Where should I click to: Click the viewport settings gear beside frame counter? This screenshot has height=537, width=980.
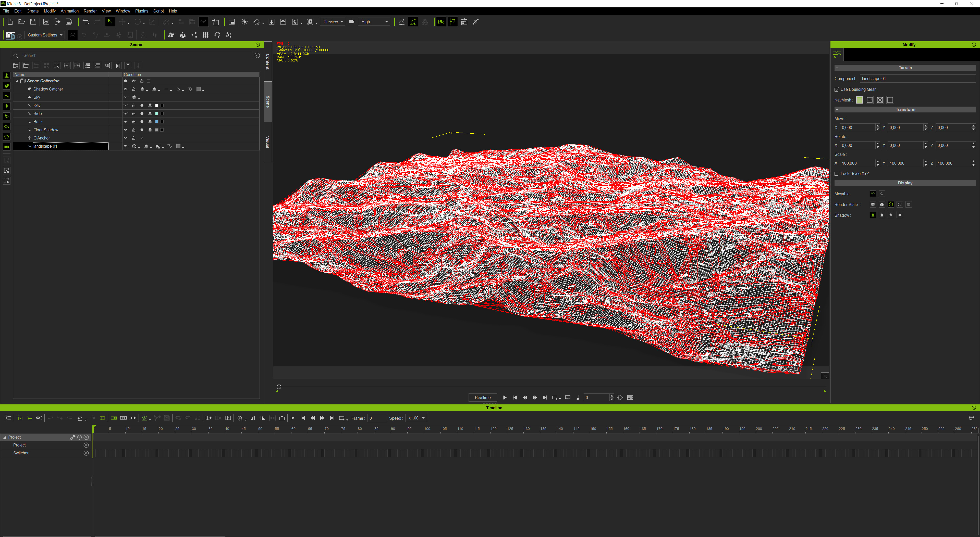(620, 398)
